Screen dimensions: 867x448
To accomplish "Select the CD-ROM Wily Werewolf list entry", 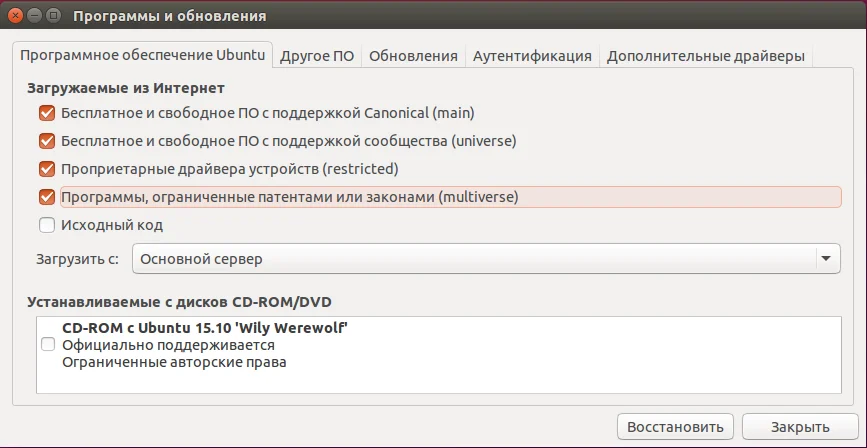I will click(x=204, y=328).
